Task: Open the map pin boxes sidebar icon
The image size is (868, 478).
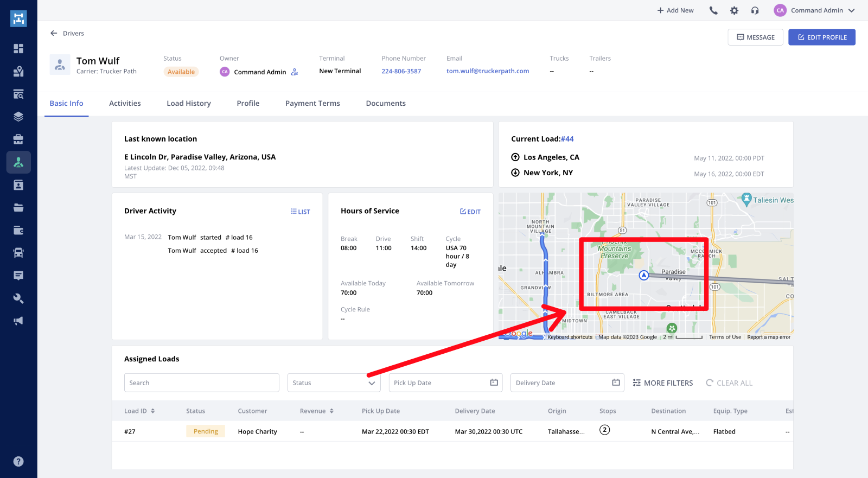Action: click(x=18, y=72)
